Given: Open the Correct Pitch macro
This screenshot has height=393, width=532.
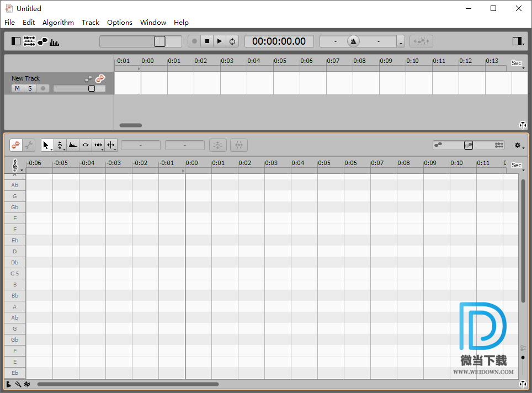Looking at the screenshot, I should click(218, 145).
